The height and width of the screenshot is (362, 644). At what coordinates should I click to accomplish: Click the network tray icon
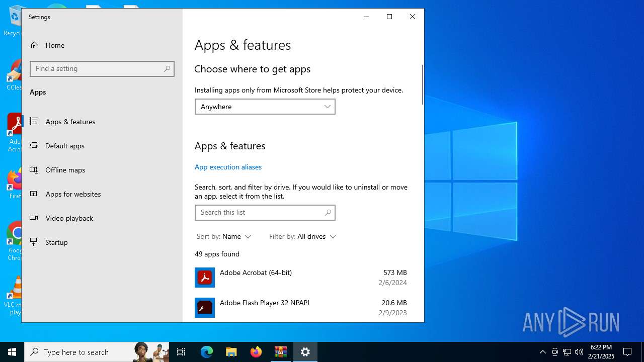pyautogui.click(x=567, y=352)
